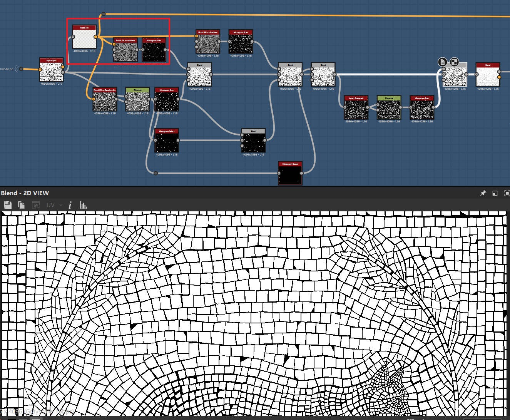Toggle the info display icon
Screen dimensions: 510x420
[70, 205]
